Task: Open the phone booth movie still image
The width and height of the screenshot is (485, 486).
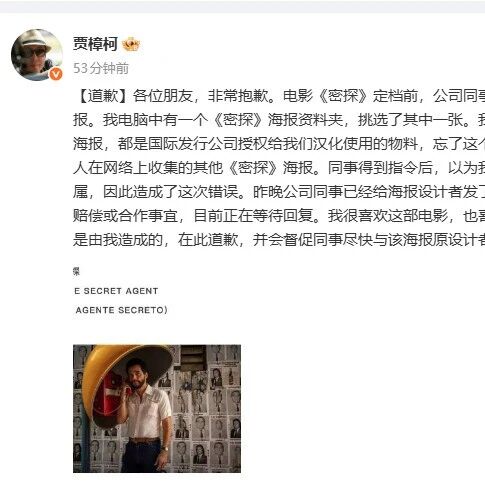Action: 157,408
